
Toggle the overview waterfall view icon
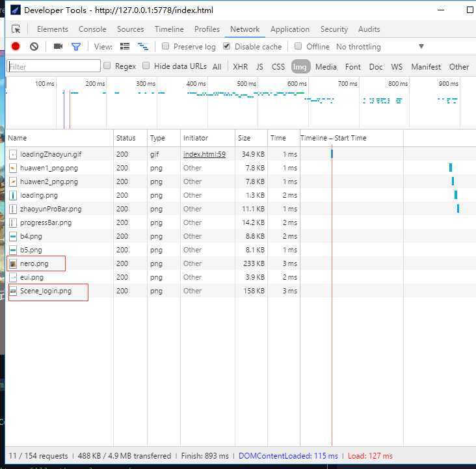pos(142,46)
